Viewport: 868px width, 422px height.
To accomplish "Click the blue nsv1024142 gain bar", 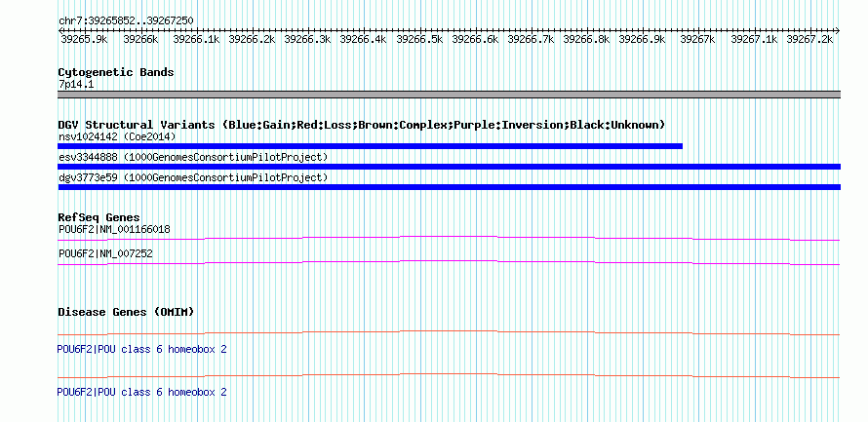I will (x=370, y=146).
